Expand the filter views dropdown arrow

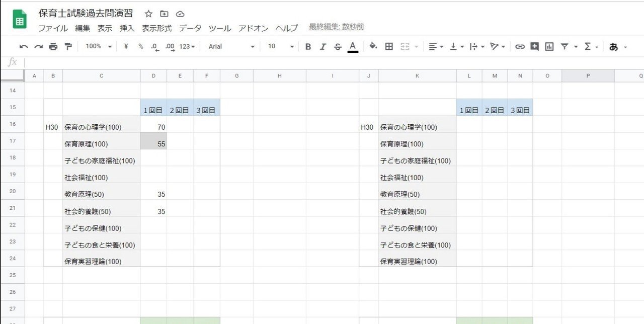coord(576,47)
